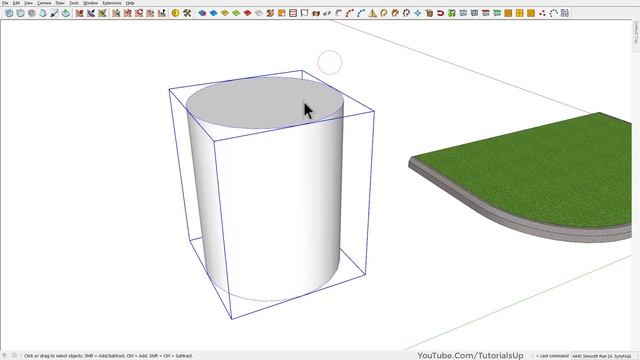640x360 pixels.
Task: Click the blue four-point star toolbar icon
Action: [418, 13]
